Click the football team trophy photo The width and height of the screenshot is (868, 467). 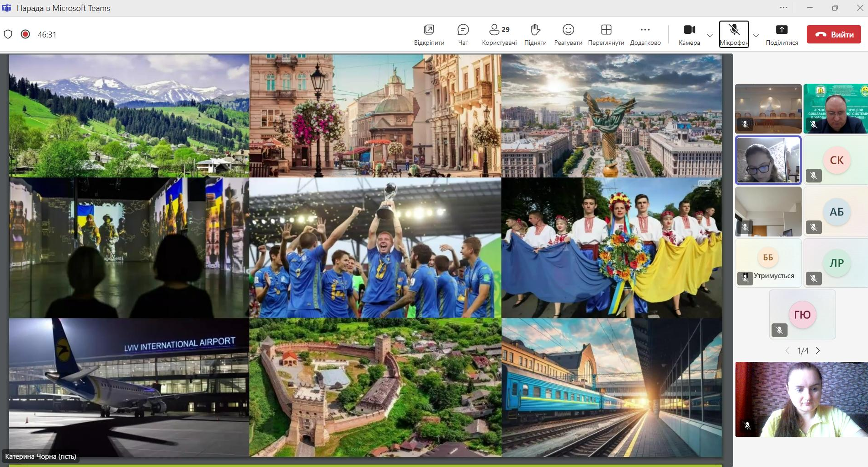coord(375,248)
